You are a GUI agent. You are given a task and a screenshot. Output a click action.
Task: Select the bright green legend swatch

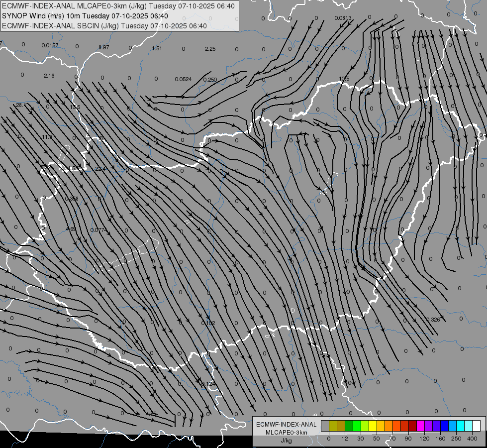(x=357, y=426)
